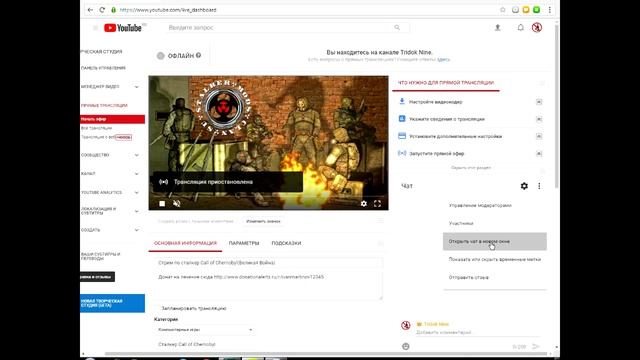Unmute the preview player sound
Image resolution: width=640 pixels, height=360 pixels.
tap(177, 203)
